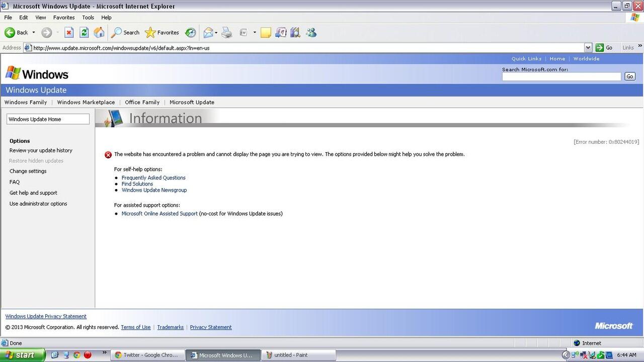Image resolution: width=644 pixels, height=362 pixels.
Task: Open the Windows Marketplace tab
Action: [x=86, y=102]
